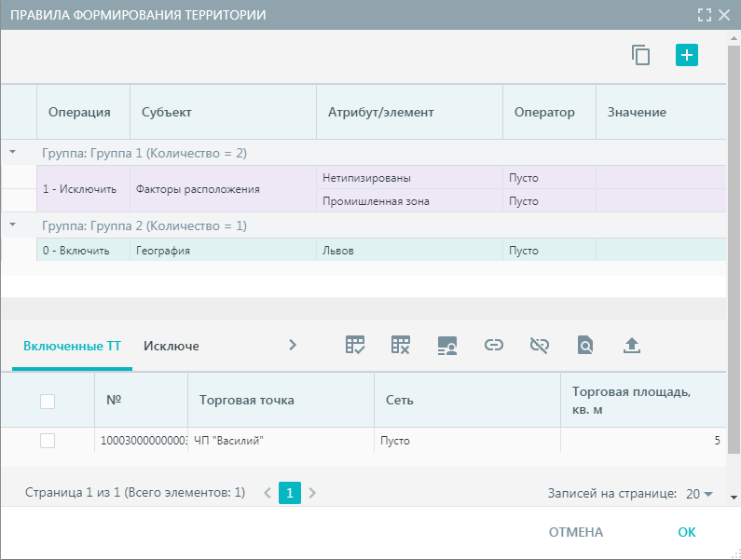Click resize grip at dialog corner
This screenshot has height=560, width=741.
735,554
